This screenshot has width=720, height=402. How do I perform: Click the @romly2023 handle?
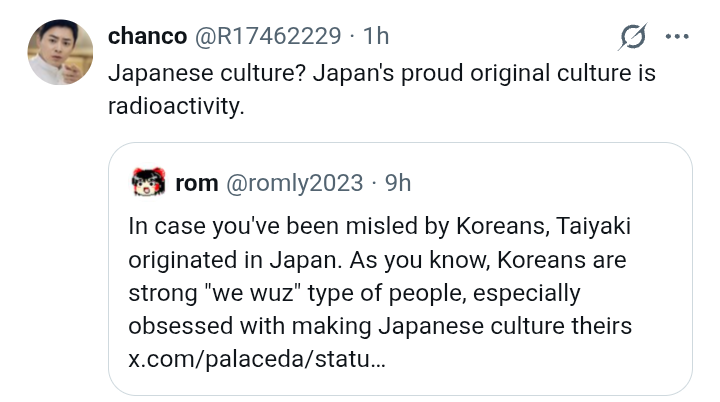[294, 183]
